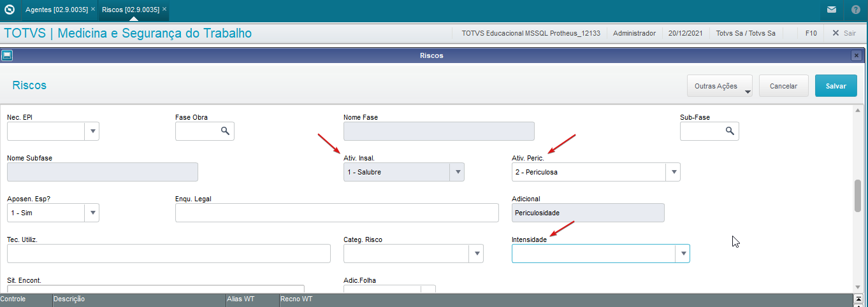Expand the Ativ. Peric. dropdown
This screenshot has height=307, width=868.
[x=673, y=172]
